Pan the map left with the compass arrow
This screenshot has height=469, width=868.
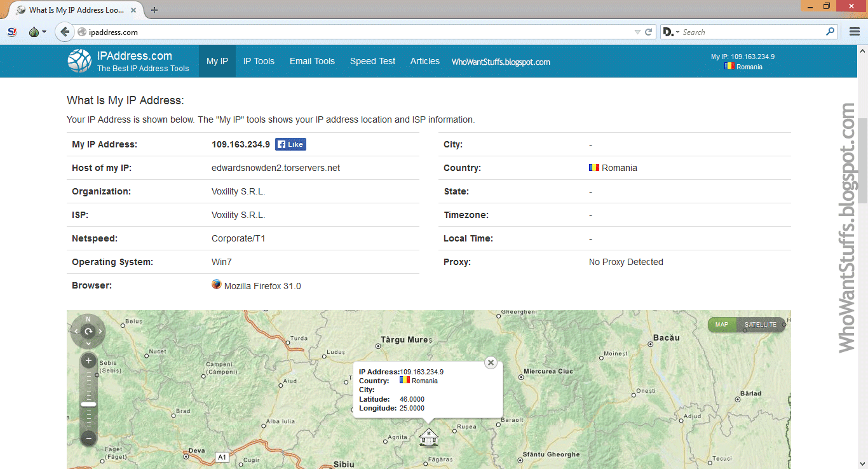[x=76, y=331]
